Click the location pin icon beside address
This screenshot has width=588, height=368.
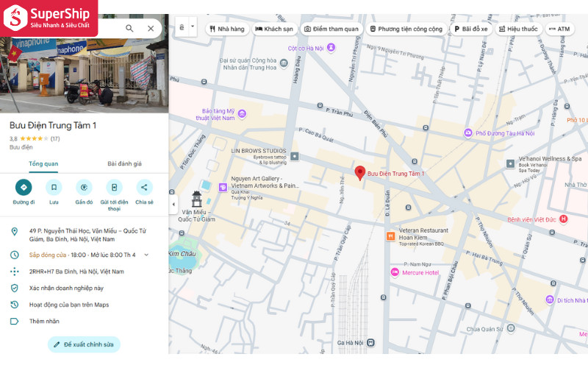point(14,232)
